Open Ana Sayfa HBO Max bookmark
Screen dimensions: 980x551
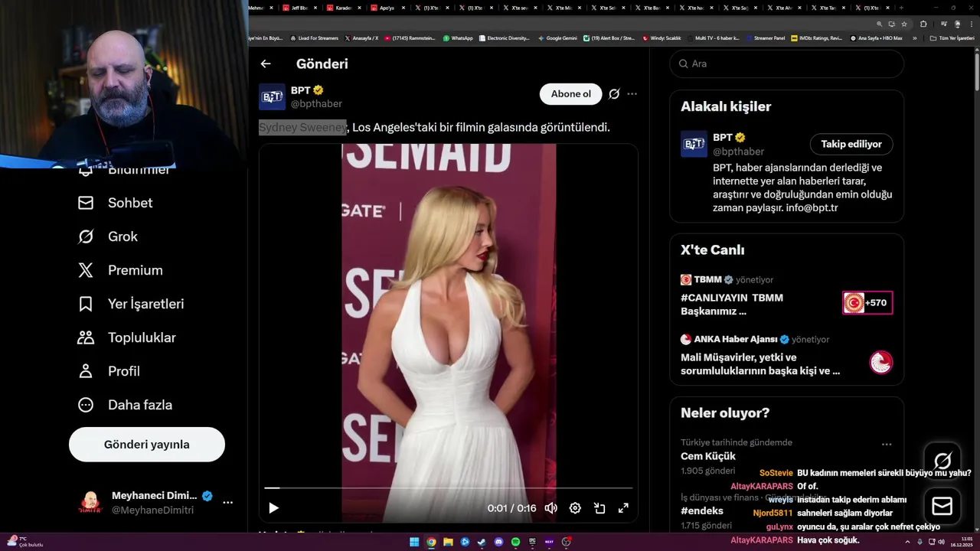point(876,38)
